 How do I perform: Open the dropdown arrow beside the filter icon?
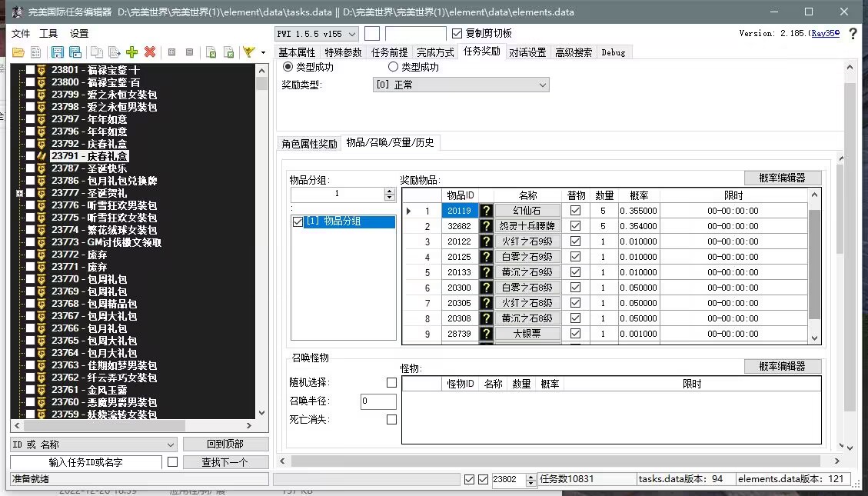pos(263,53)
